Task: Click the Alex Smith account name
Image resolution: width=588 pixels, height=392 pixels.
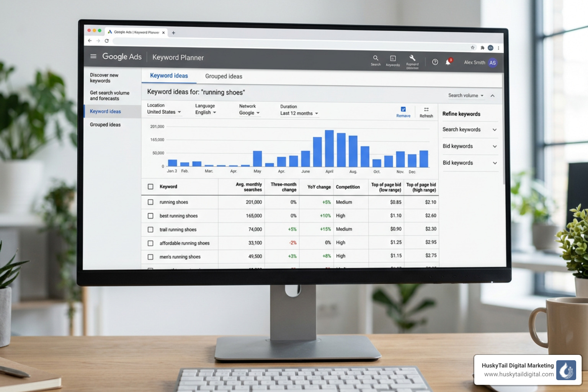Action: point(474,62)
